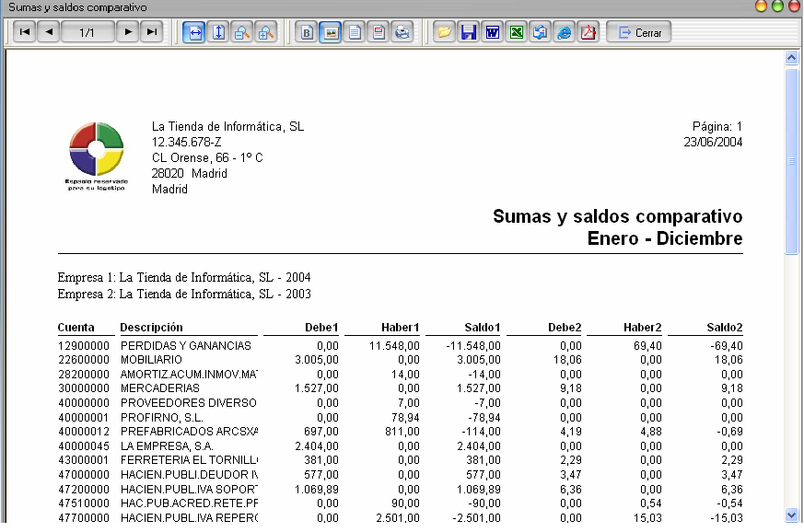Jump to the last report page
This screenshot has height=532, width=804.
(152, 32)
